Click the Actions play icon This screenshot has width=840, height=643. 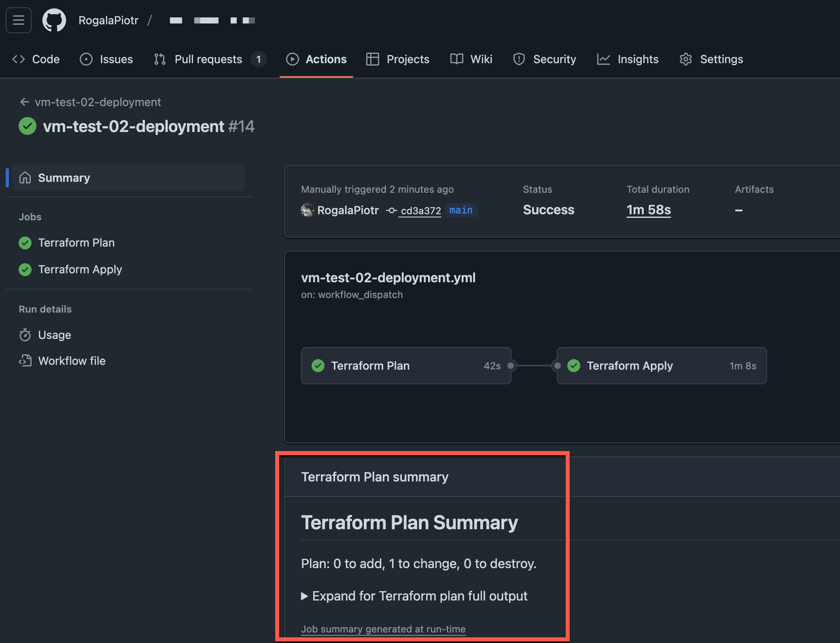pos(292,59)
